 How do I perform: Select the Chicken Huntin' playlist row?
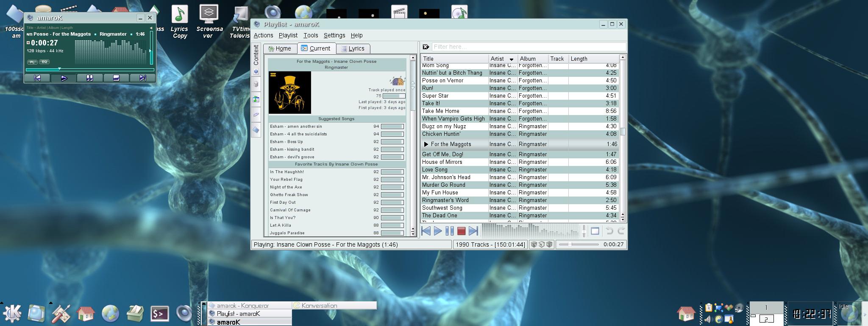[x=520, y=134]
